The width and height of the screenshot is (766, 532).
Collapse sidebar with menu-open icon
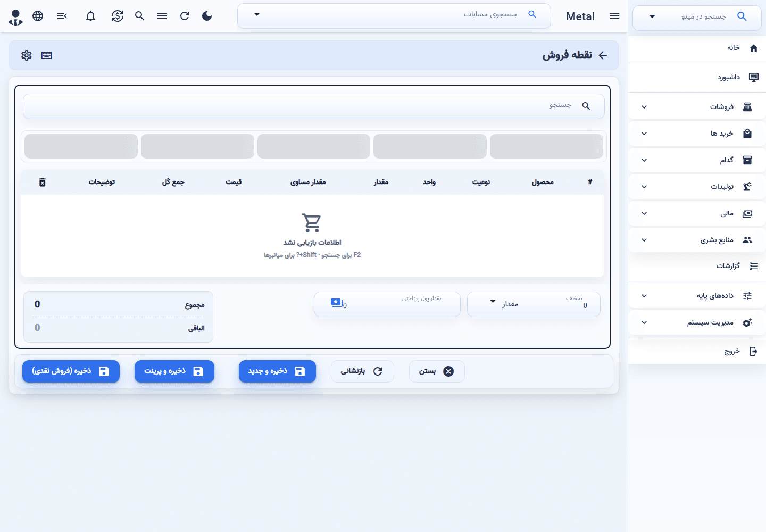tap(62, 16)
